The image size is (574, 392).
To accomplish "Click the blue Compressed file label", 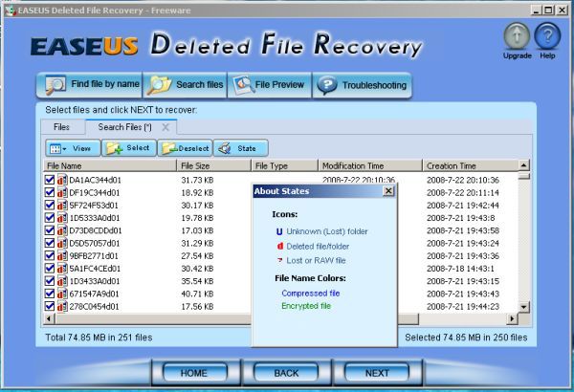I will point(311,294).
